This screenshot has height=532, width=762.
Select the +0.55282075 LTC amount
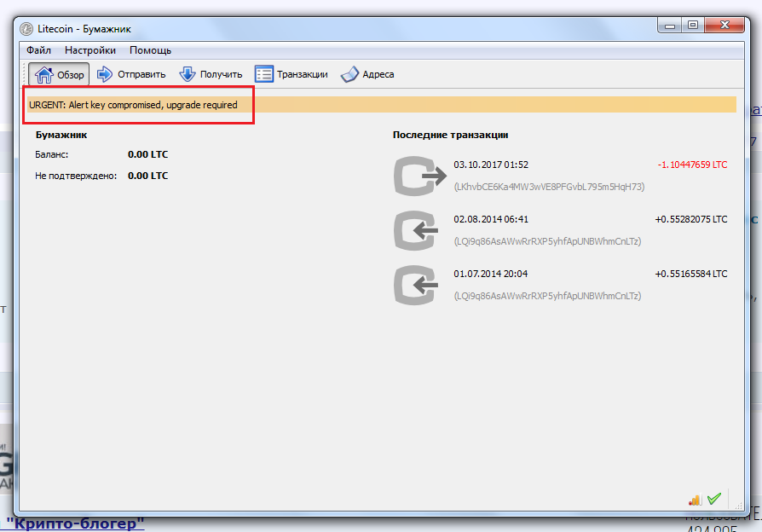click(691, 219)
